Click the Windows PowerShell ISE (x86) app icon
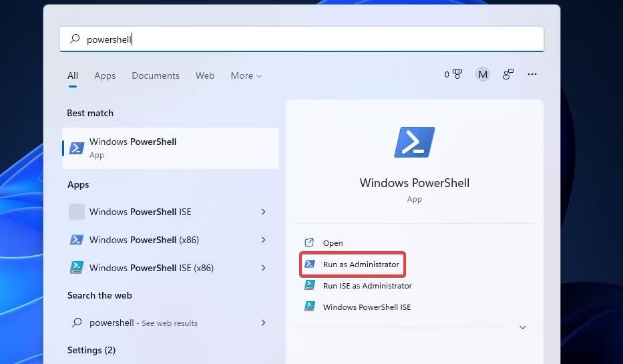Viewport: 623px width, 364px height. click(77, 268)
